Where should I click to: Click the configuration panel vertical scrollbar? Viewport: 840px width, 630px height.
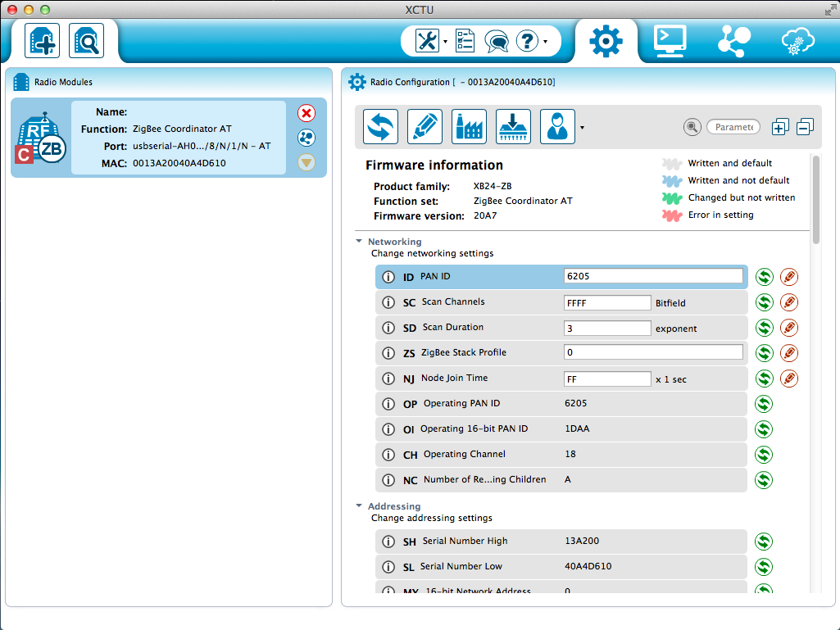click(x=816, y=199)
